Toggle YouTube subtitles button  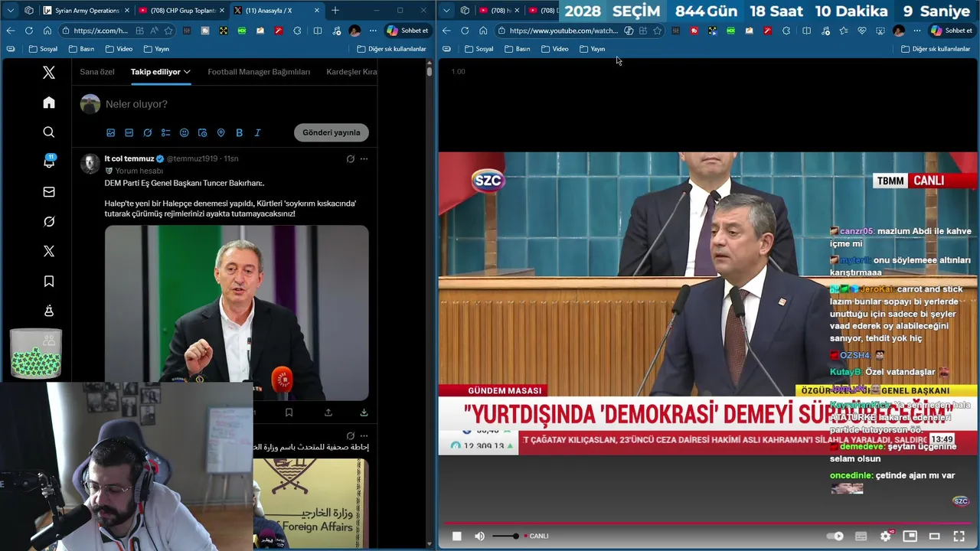coord(861,536)
